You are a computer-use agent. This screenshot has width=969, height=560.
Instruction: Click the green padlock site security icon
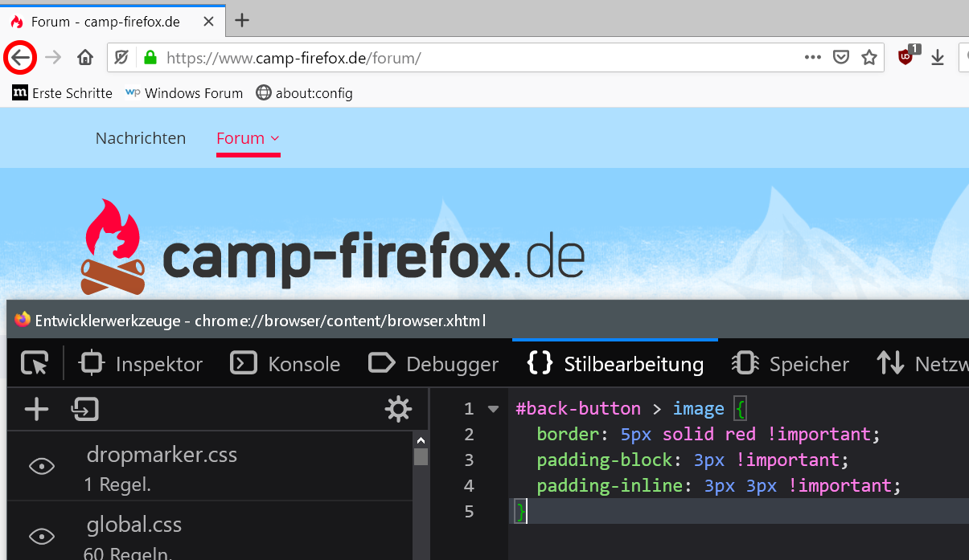click(x=150, y=57)
